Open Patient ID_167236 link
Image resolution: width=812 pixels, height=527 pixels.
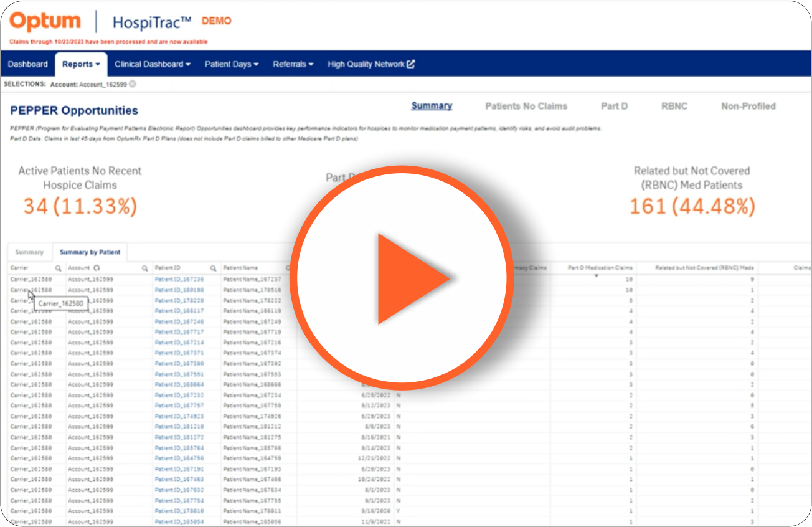pyautogui.click(x=179, y=280)
